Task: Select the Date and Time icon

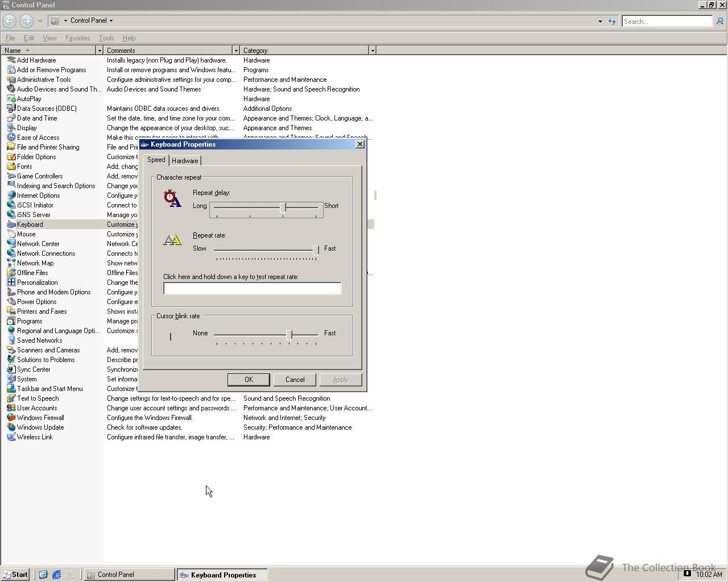Action: coord(11,118)
